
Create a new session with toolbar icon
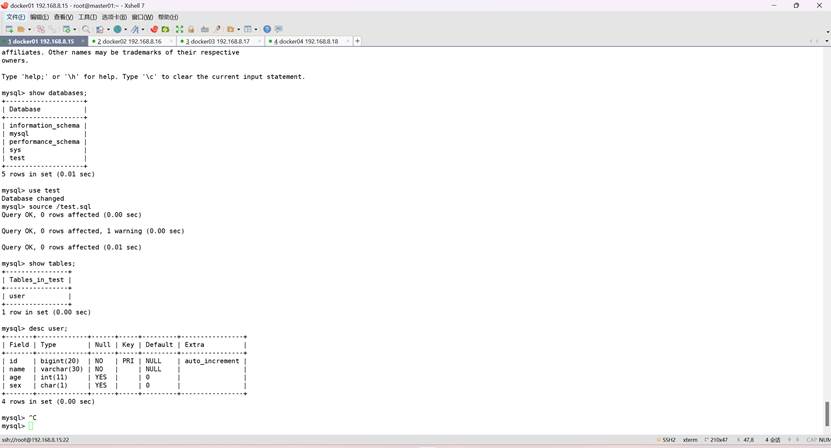pyautogui.click(x=9, y=29)
